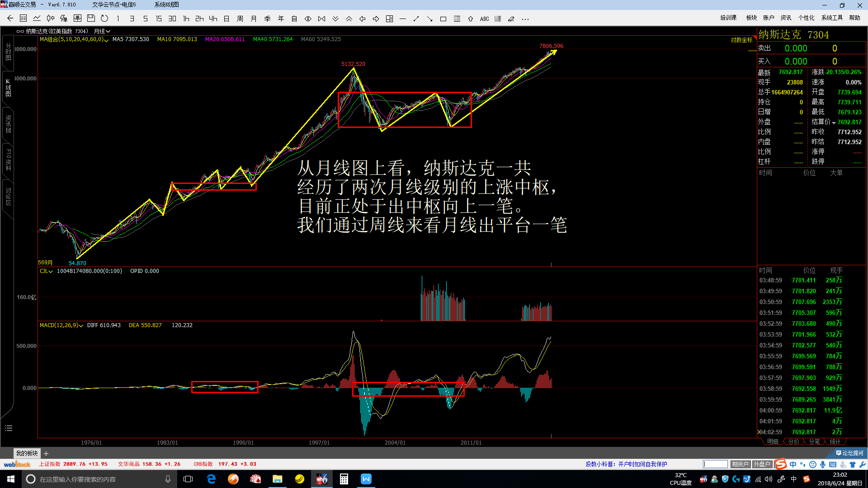
Task: Click the refresh toolbar icon
Action: [104, 19]
